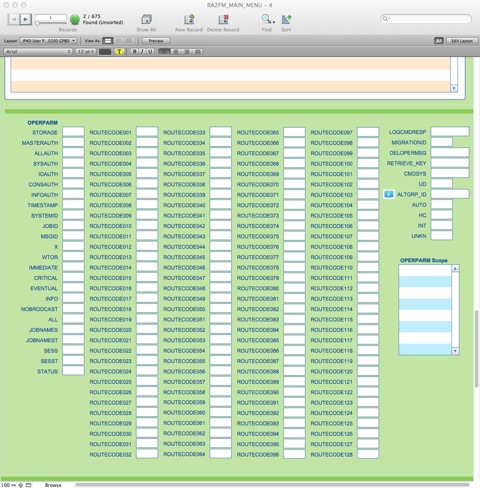Image resolution: width=480 pixels, height=488 pixels.
Task: Click the zoom in icon in status bar
Action: click(21, 485)
